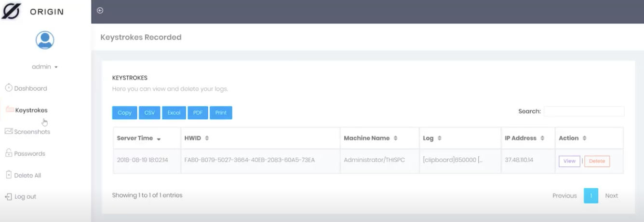Click the Log out arrow icon
The image size is (644, 222).
[9, 196]
